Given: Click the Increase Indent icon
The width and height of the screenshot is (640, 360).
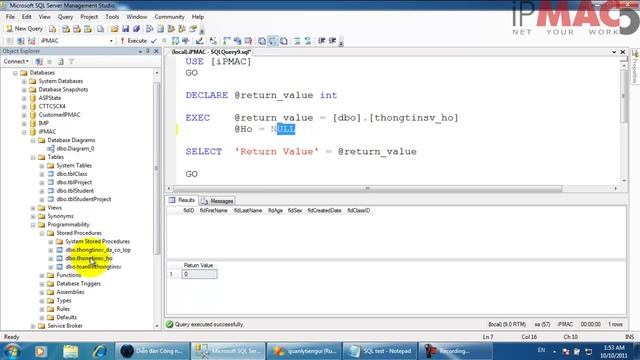Looking at the screenshot, I should coord(333,41).
